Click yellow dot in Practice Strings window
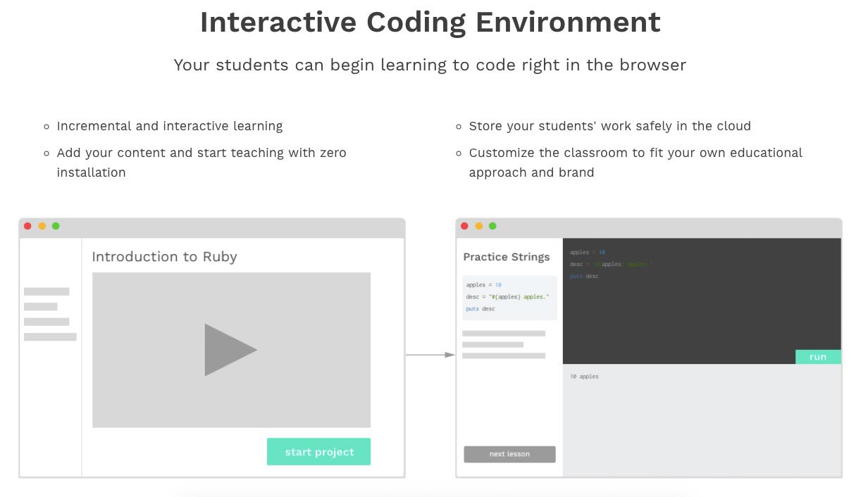 (x=478, y=226)
